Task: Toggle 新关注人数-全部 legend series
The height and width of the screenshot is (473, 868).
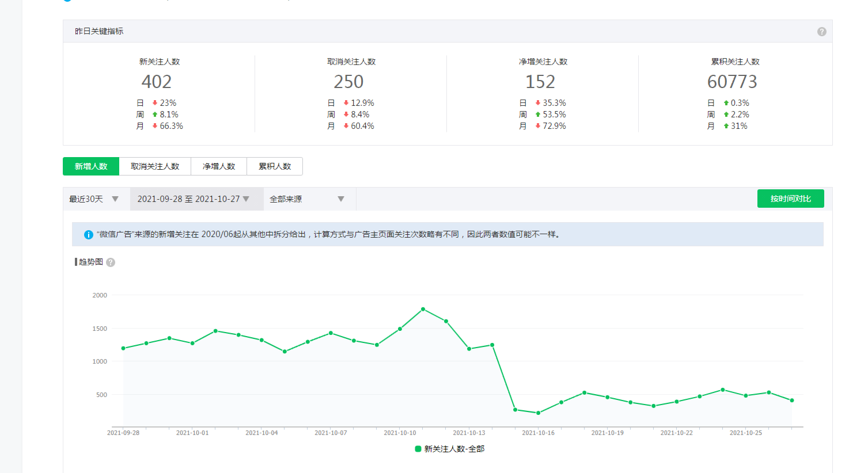Action: (450, 449)
